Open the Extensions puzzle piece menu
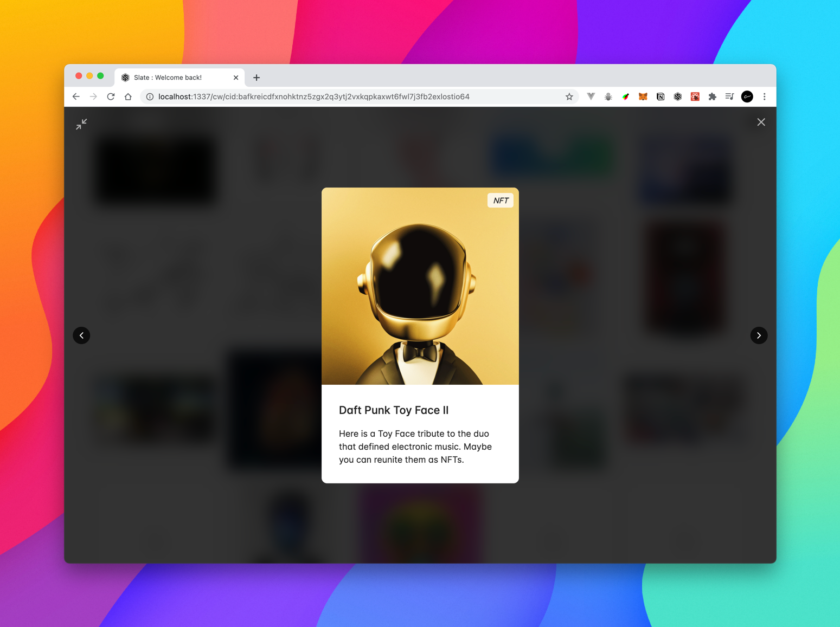This screenshot has width=840, height=627. [712, 96]
